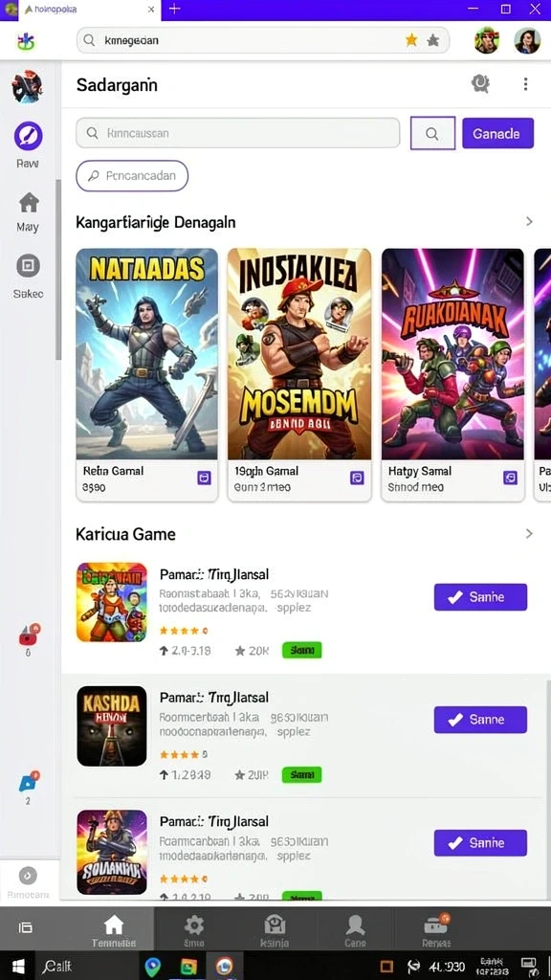This screenshot has height=980, width=551.
Task: Open new browser tab with plus button
Action: [x=174, y=10]
